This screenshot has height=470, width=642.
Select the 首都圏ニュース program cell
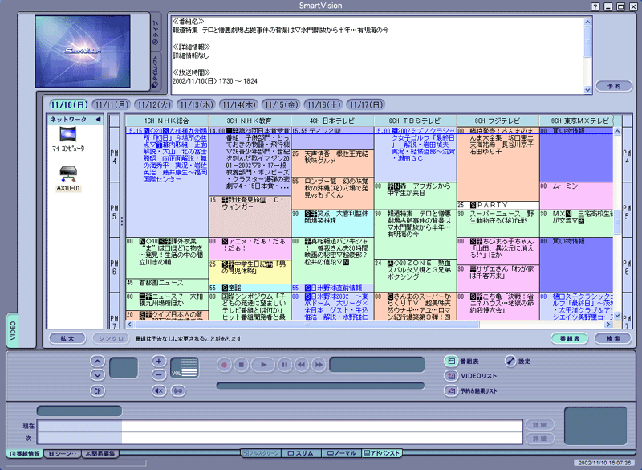pos(167,285)
